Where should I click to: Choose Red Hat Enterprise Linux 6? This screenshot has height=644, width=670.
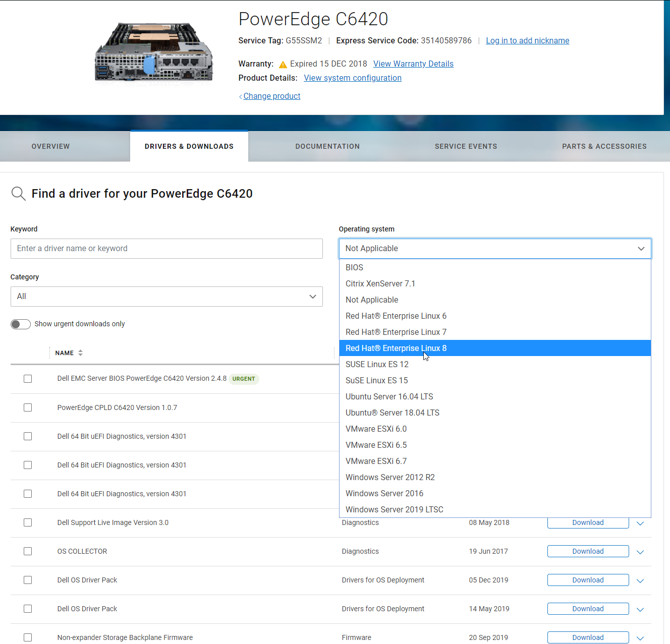495,316
